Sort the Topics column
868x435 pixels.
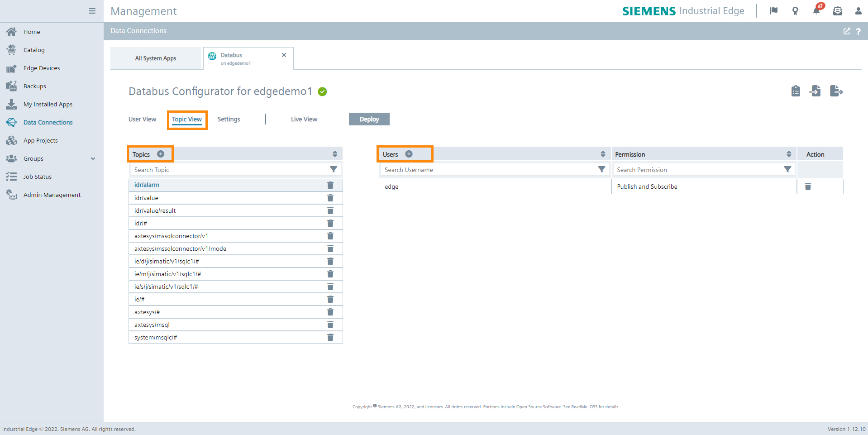[335, 154]
